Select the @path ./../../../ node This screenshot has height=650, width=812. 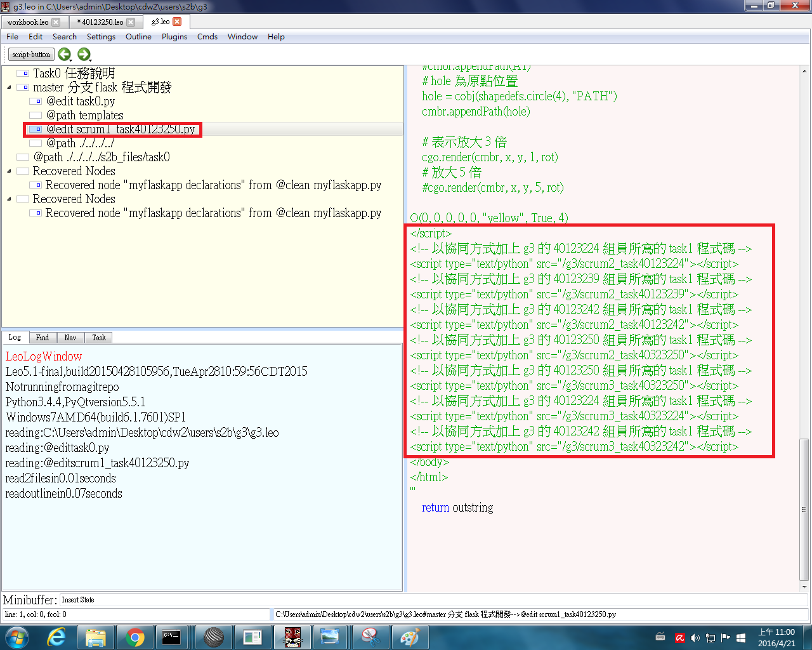point(80,143)
